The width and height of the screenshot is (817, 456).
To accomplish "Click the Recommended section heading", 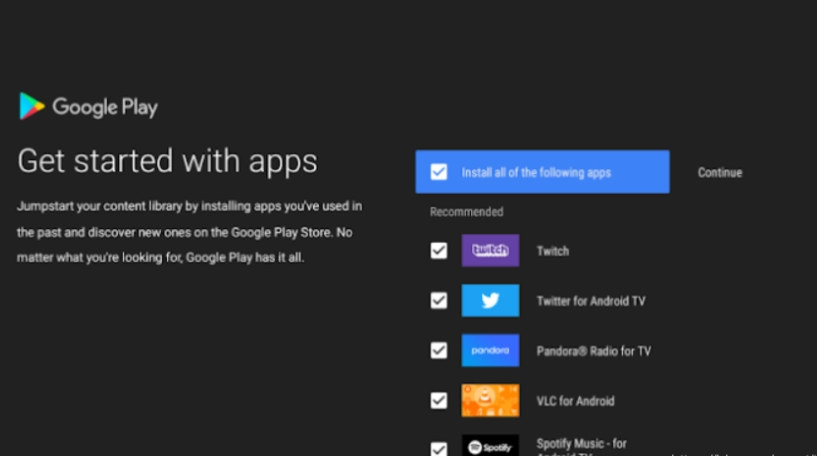I will 466,212.
